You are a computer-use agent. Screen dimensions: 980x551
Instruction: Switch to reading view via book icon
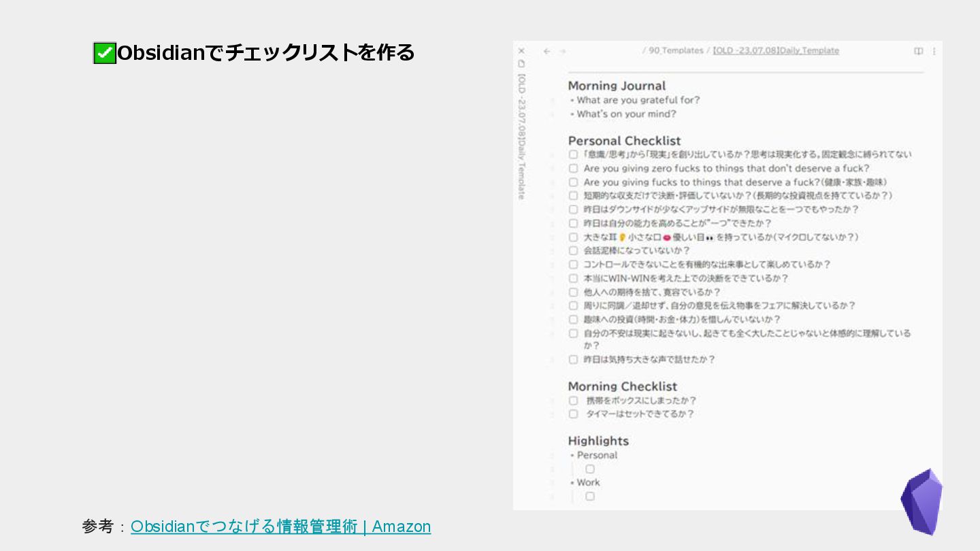pyautogui.click(x=918, y=51)
